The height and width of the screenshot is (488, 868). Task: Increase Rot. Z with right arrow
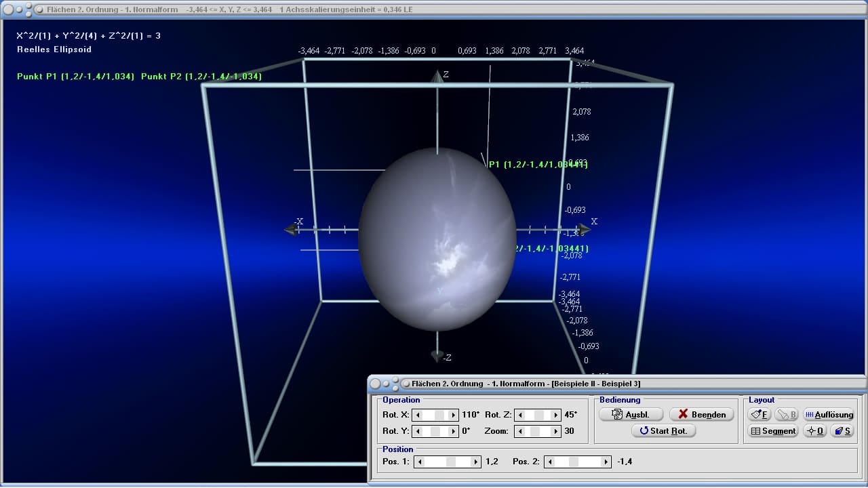pyautogui.click(x=555, y=415)
